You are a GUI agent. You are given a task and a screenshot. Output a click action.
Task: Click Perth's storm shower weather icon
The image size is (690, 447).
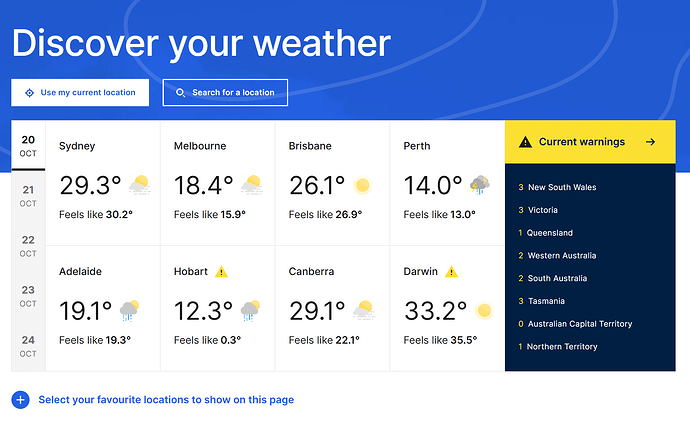pos(480,185)
